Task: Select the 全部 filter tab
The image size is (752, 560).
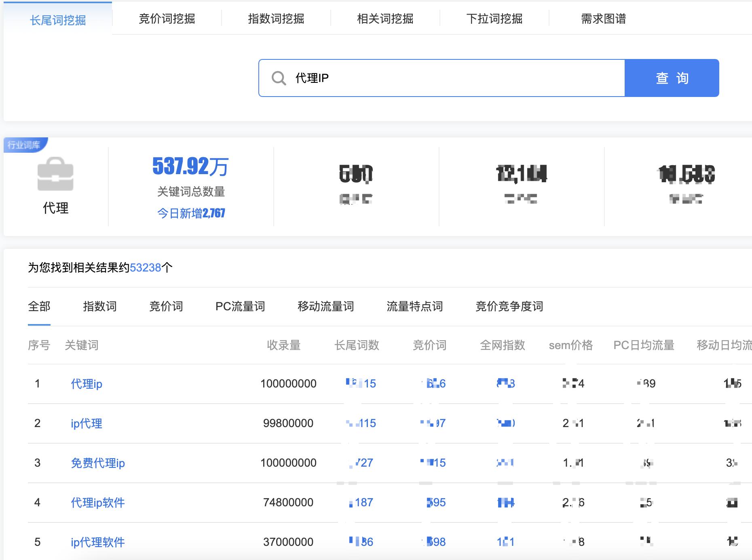Action: coord(38,307)
